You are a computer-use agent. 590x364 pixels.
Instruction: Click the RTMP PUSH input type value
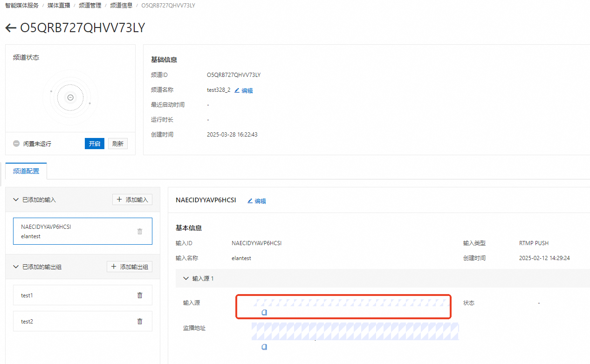[534, 243]
